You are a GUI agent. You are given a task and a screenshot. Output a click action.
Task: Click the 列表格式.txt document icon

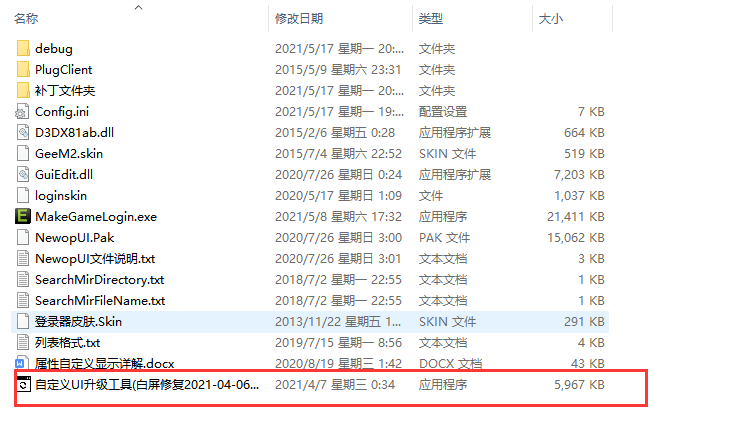(x=23, y=343)
